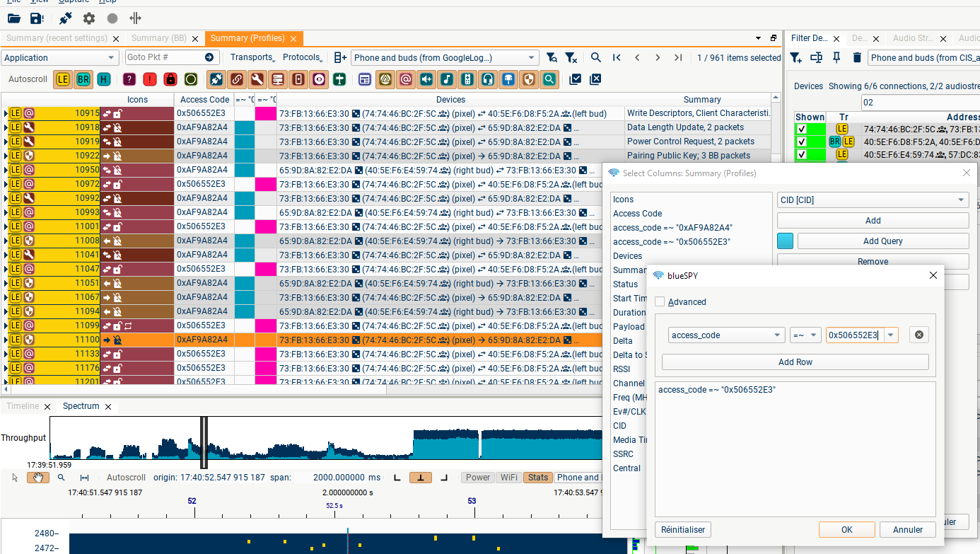This screenshot has height=554, width=980.
Task: Click the music note audio filter icon
Action: click(446, 79)
